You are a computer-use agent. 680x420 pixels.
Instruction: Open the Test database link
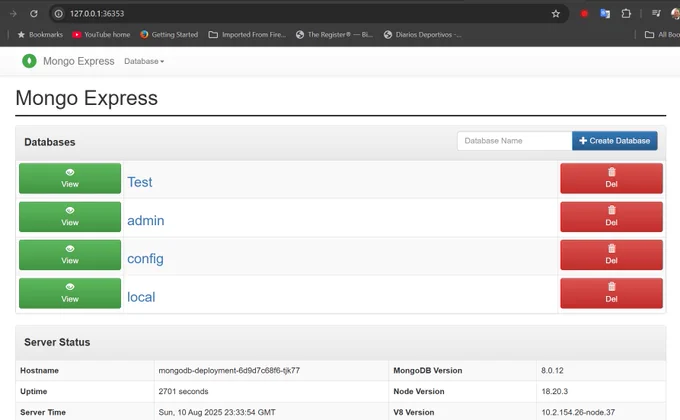(x=140, y=182)
